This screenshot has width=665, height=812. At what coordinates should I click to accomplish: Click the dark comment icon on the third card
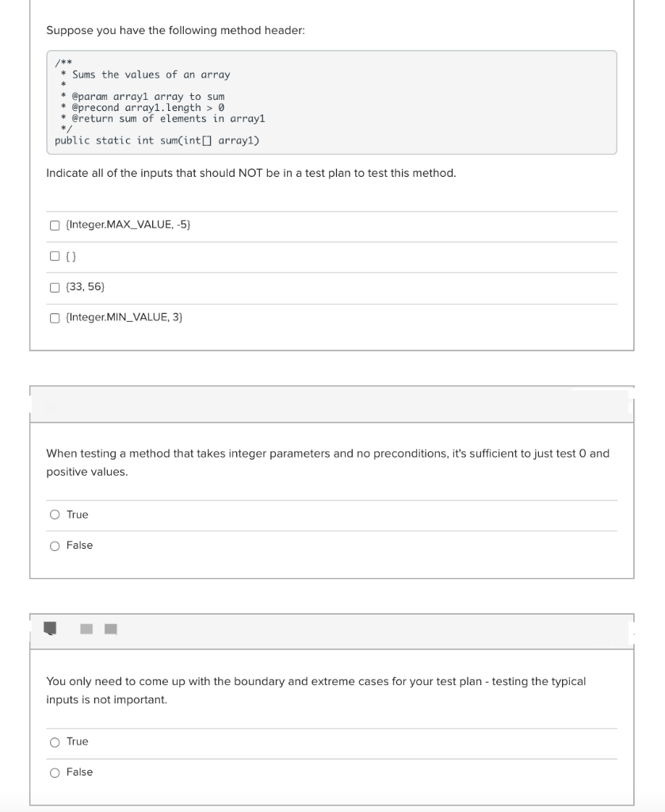(49, 628)
